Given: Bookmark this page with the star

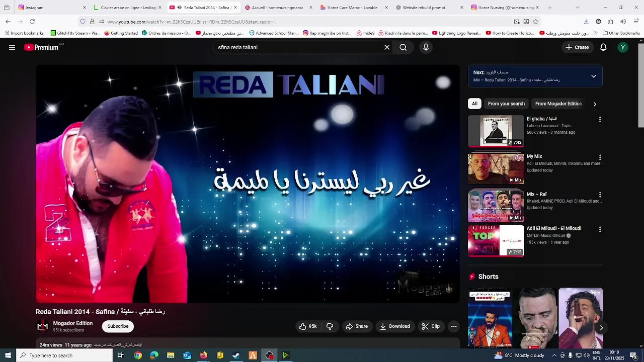Looking at the screenshot, I should point(535,22).
